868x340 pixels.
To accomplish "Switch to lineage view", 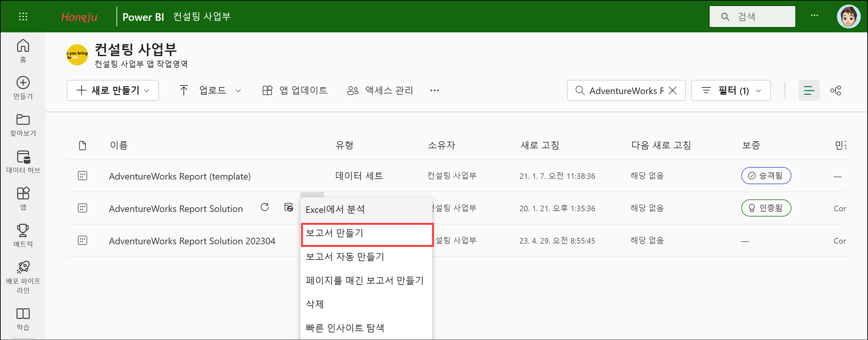I will coord(836,90).
